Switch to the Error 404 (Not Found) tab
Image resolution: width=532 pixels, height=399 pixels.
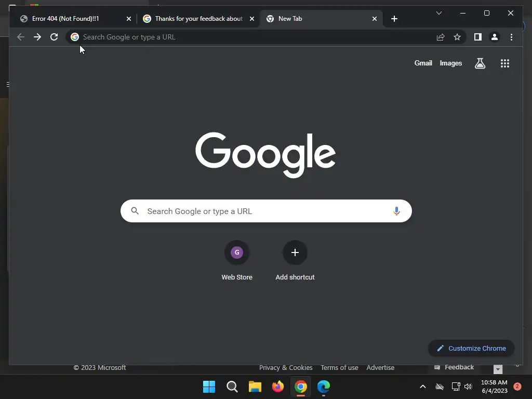[75, 19]
